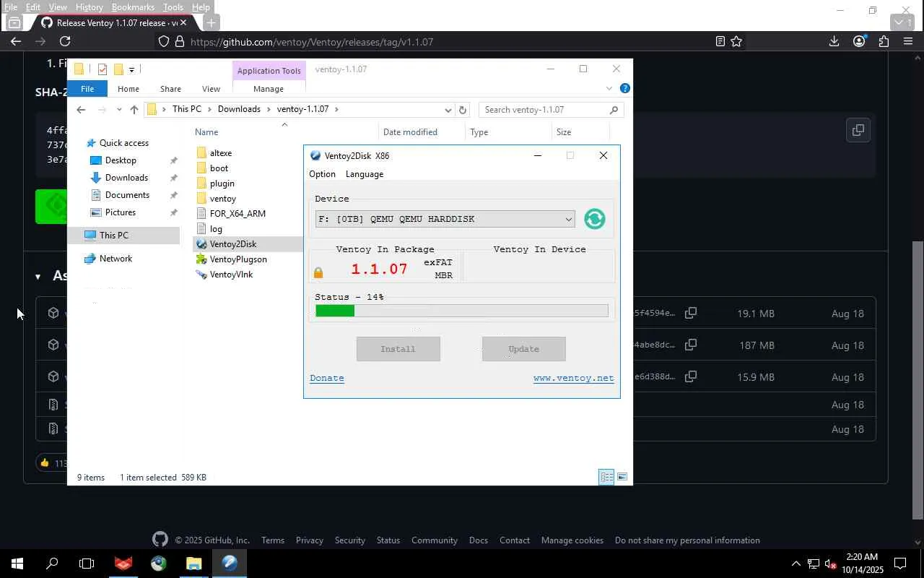Open the GitHub footer Docs link
Image resolution: width=924 pixels, height=578 pixels.
click(479, 540)
